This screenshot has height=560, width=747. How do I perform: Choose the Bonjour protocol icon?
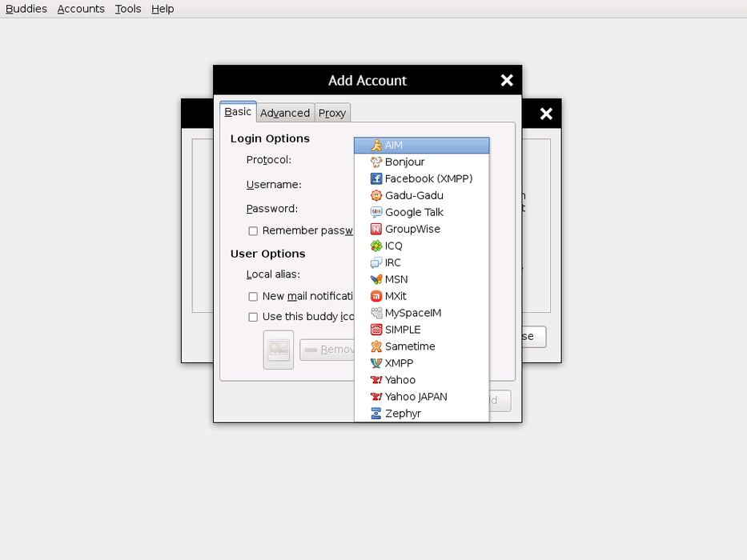point(376,162)
